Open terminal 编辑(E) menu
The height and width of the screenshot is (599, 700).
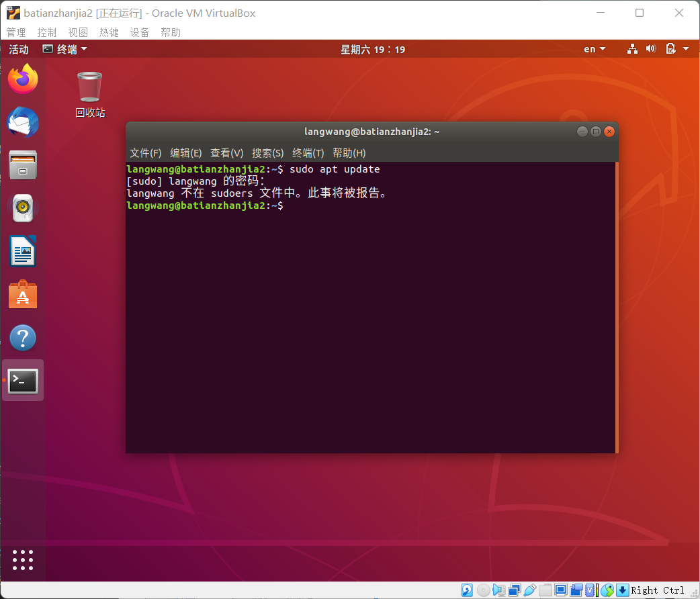[185, 153]
